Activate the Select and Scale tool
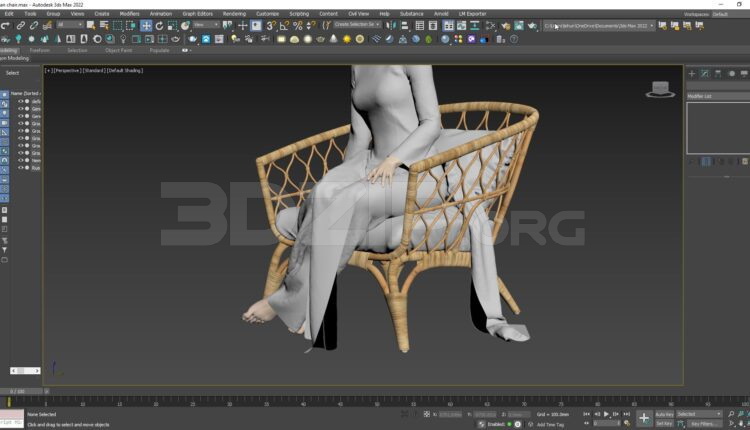Screen dimensions: 750x430 pyautogui.click(x=172, y=25)
